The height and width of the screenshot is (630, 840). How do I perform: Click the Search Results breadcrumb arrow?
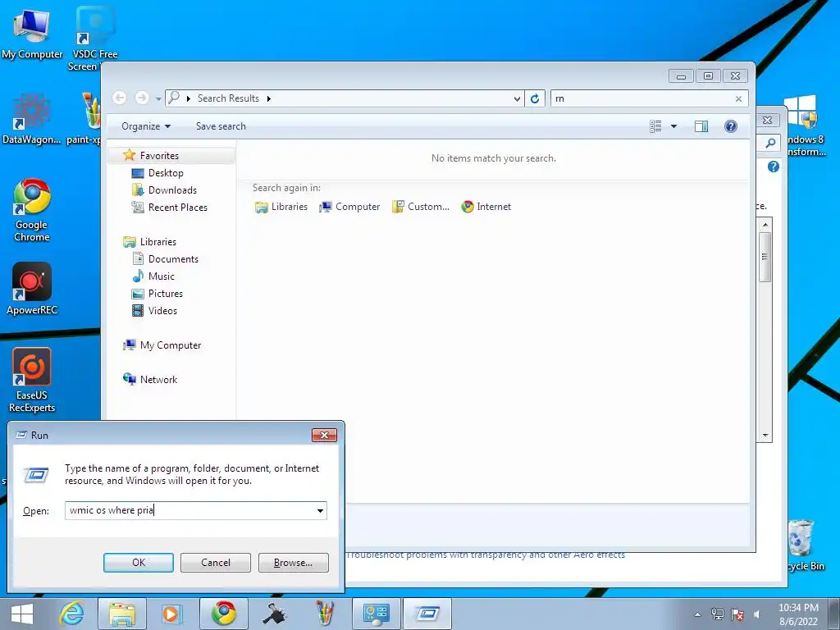pyautogui.click(x=268, y=98)
